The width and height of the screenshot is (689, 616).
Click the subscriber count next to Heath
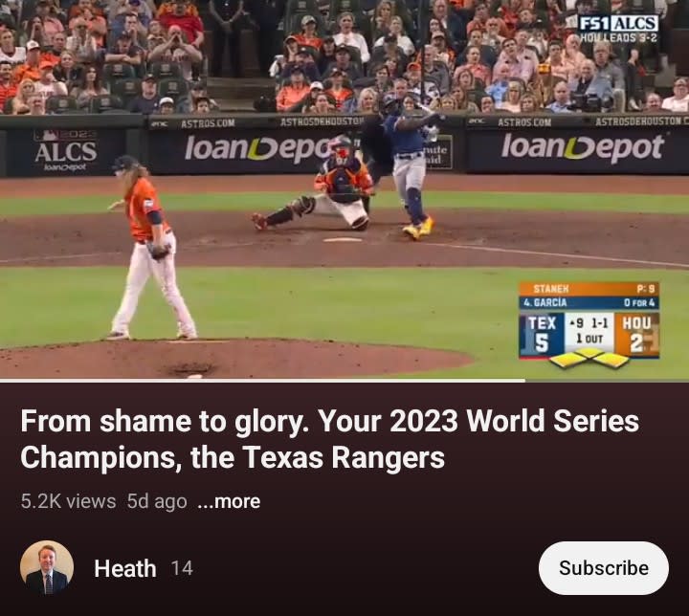click(182, 568)
